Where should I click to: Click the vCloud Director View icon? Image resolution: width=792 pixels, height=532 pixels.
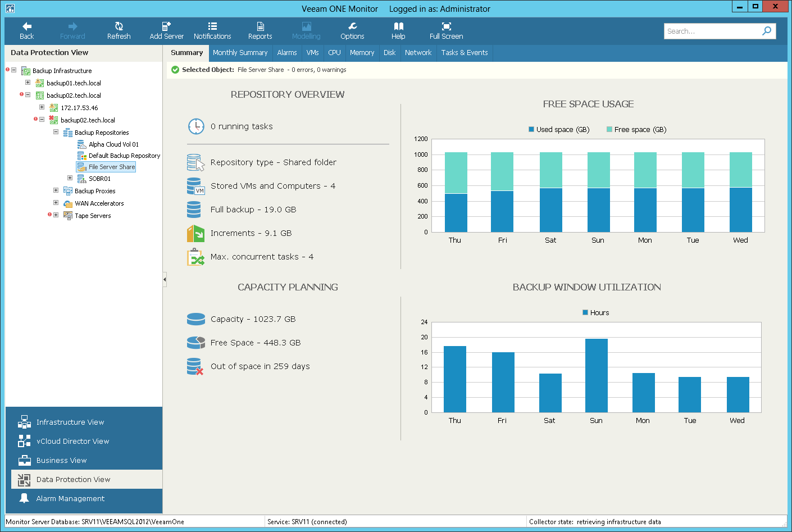pyautogui.click(x=24, y=441)
